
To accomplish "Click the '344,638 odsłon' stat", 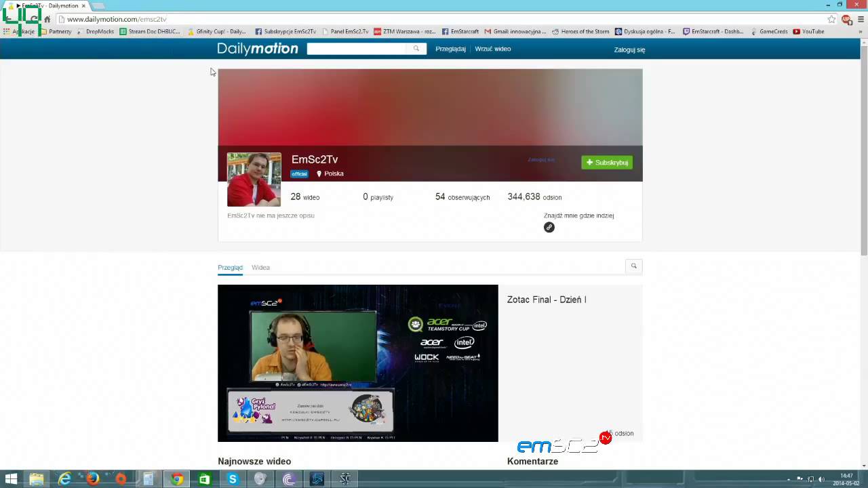I will coord(534,197).
